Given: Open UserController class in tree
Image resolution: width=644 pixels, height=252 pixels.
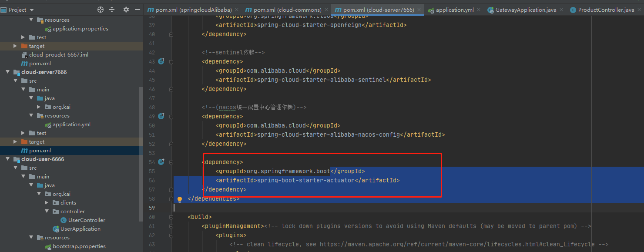Looking at the screenshot, I should (x=87, y=220).
